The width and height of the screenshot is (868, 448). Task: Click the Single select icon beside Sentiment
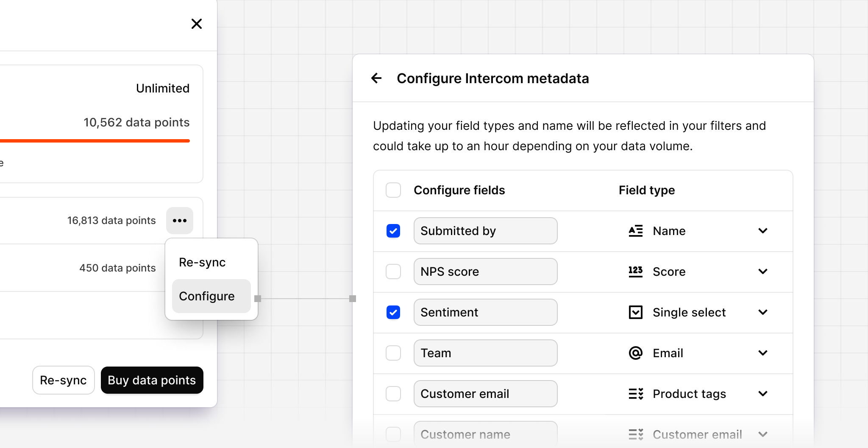coord(635,312)
